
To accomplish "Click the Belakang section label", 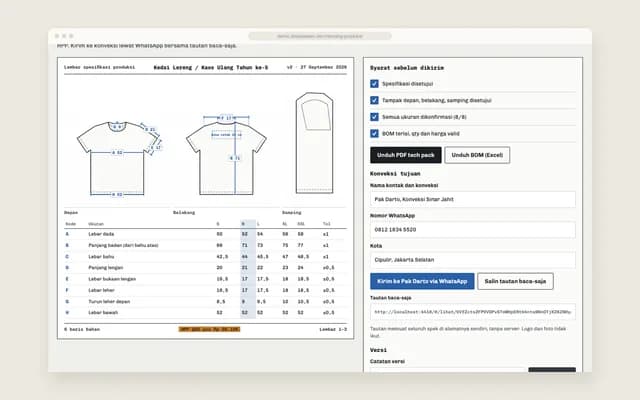I will pos(184,213).
